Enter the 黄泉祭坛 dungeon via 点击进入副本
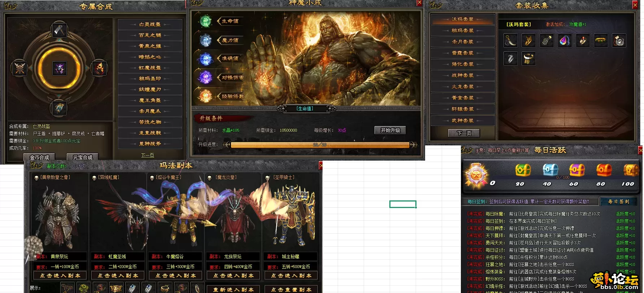The image size is (644, 293). pos(60,276)
